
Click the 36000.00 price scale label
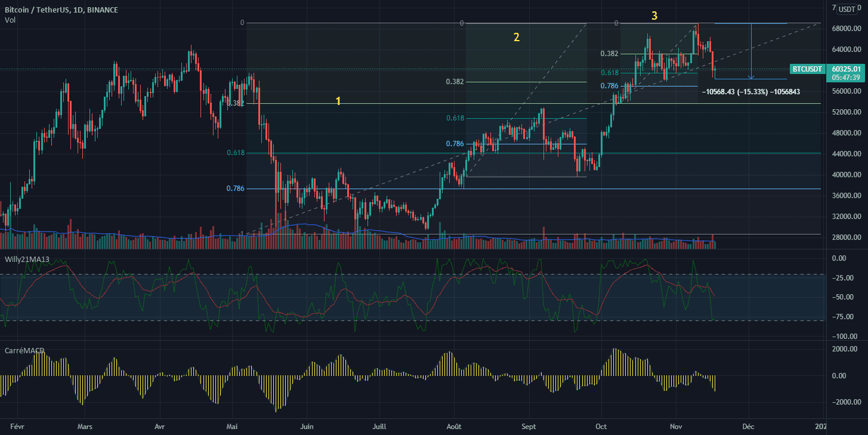[847, 196]
